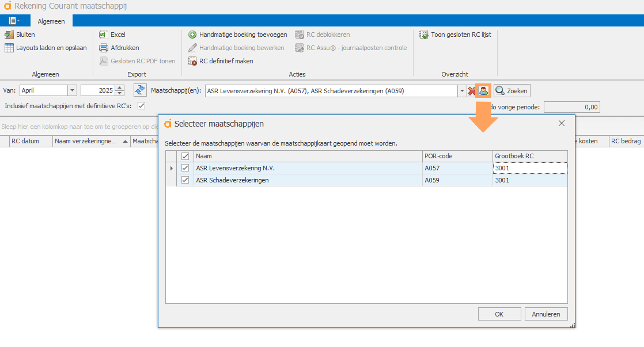644x347 pixels.
Task: Sort by the Grootboek RC column header
Action: coord(530,157)
